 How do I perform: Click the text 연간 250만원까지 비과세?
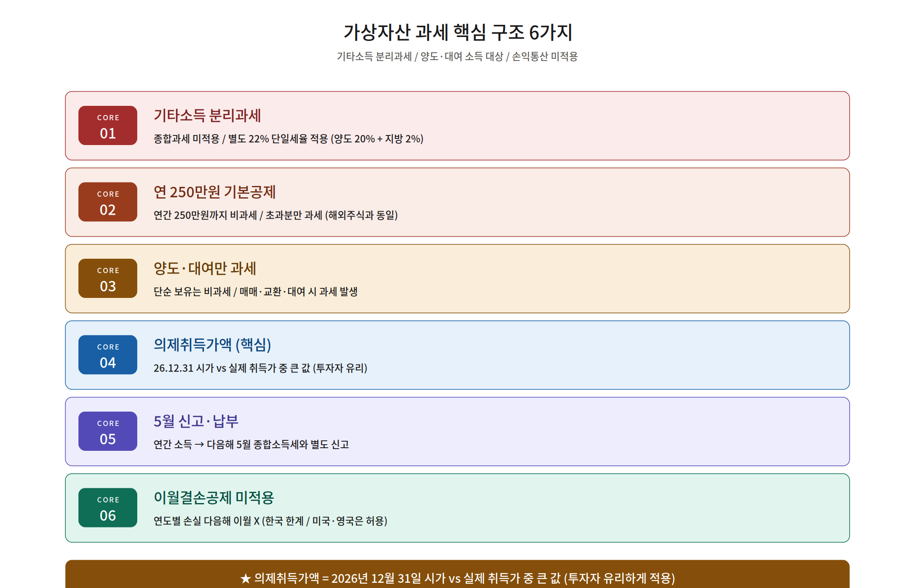pyautogui.click(x=205, y=215)
